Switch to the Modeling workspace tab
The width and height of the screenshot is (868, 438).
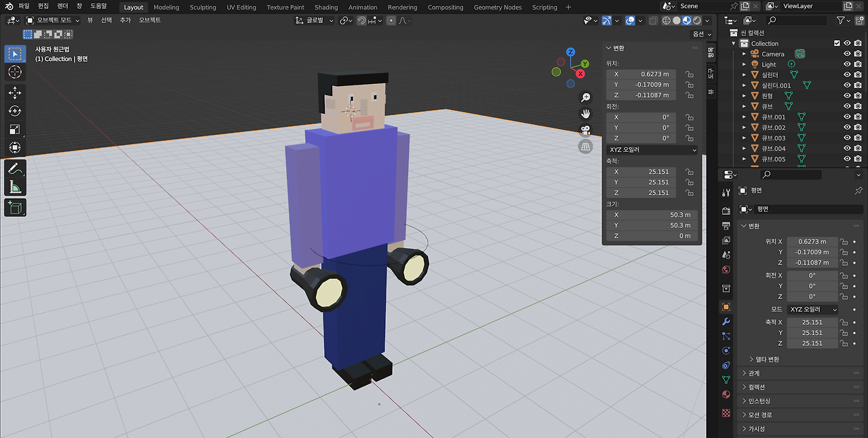pos(166,7)
